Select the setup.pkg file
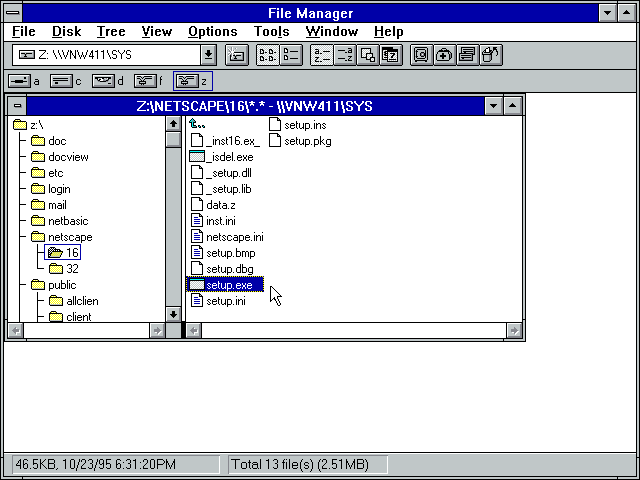Image resolution: width=640 pixels, height=480 pixels. pos(300,141)
